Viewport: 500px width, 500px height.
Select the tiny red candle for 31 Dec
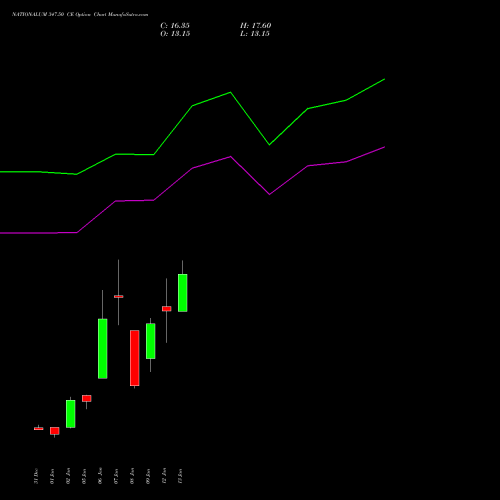click(39, 429)
